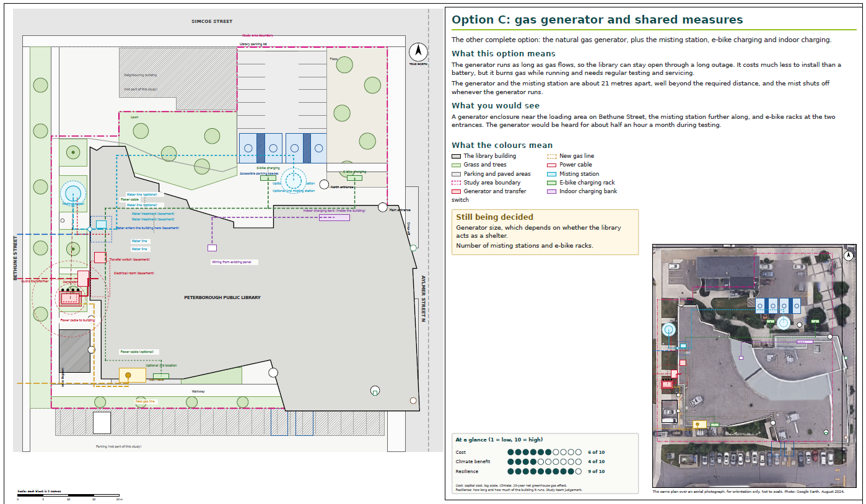Click the 'SIMCOE STREET' label

tap(212, 22)
